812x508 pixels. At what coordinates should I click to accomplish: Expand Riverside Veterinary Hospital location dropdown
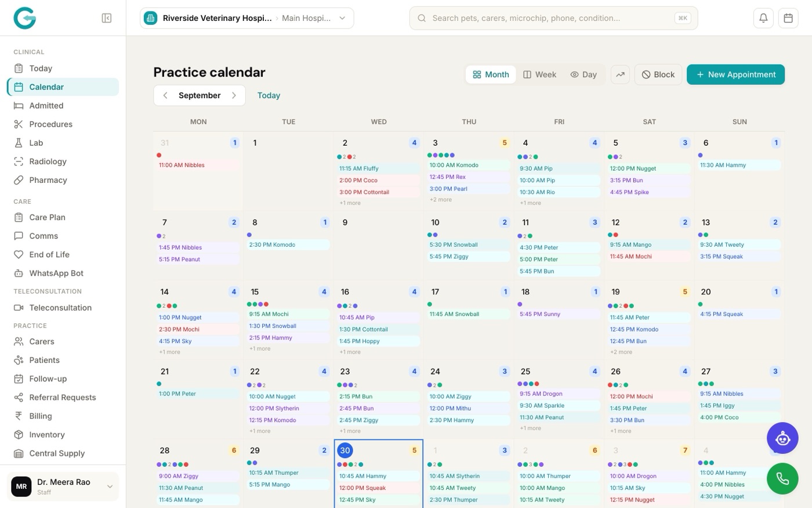(x=247, y=18)
